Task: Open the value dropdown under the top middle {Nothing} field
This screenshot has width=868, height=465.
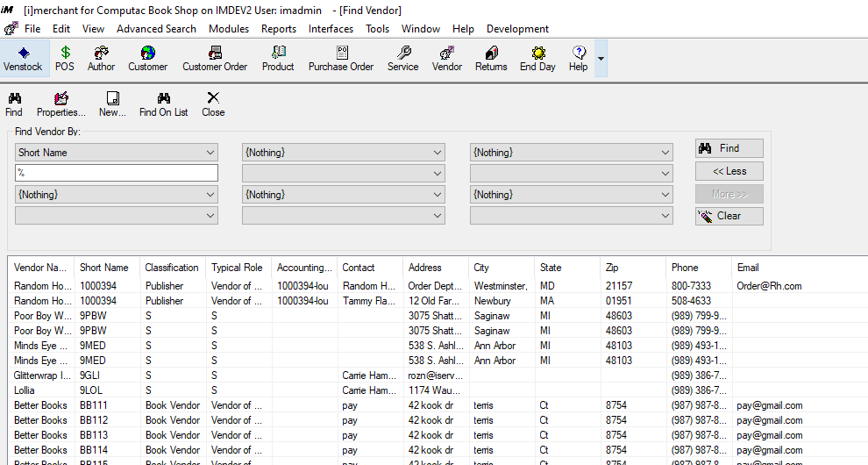Action: (438, 174)
